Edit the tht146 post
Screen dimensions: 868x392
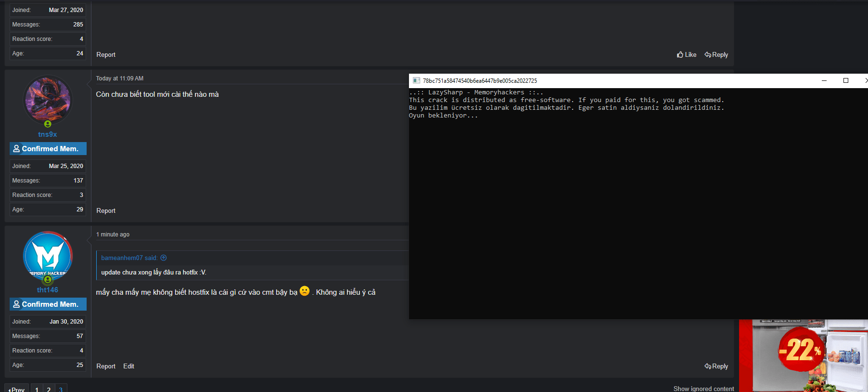point(128,366)
